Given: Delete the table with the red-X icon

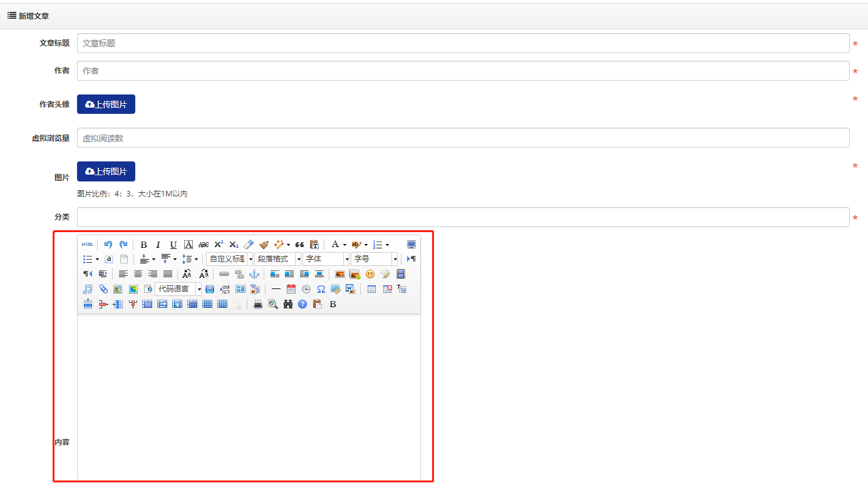Looking at the screenshot, I should 387,288.
